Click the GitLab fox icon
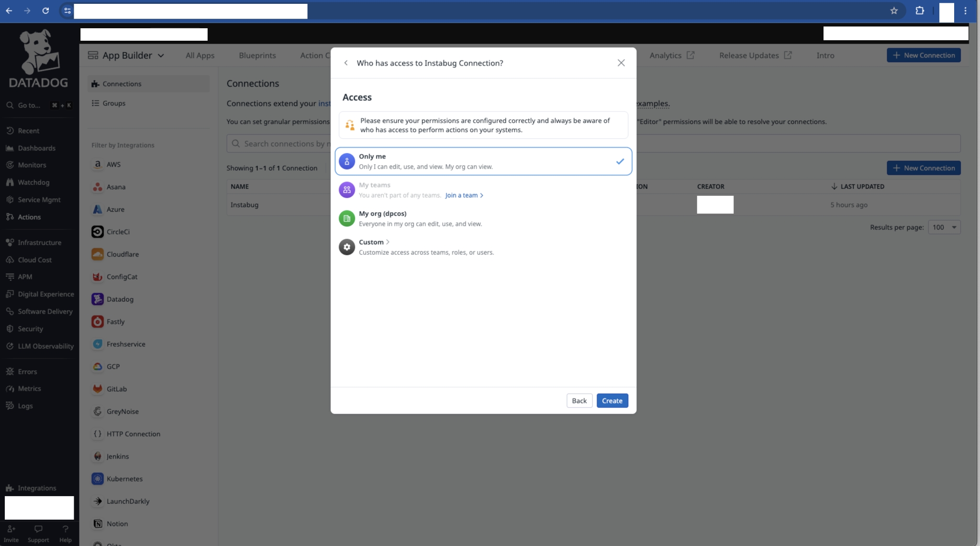980x546 pixels. coord(98,389)
